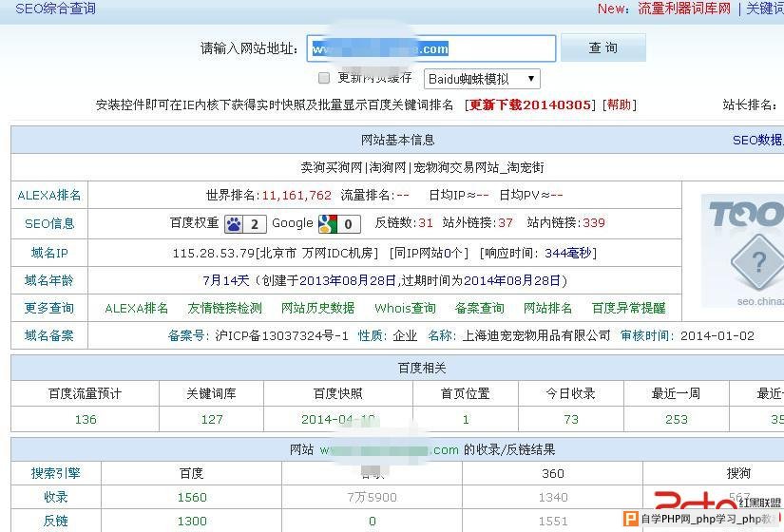This screenshot has width=784, height=532.
Task: Click world rank value 11,161,762
Action: 296,195
